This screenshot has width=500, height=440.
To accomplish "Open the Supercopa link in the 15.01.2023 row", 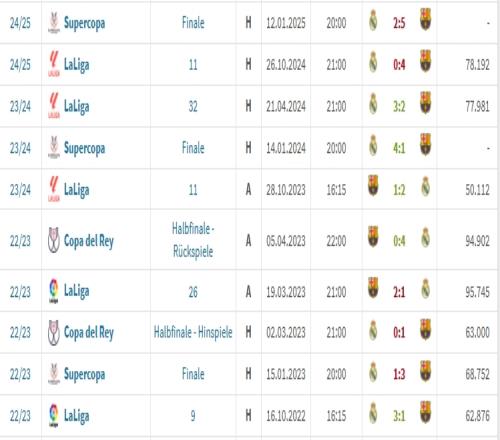I will [84, 374].
